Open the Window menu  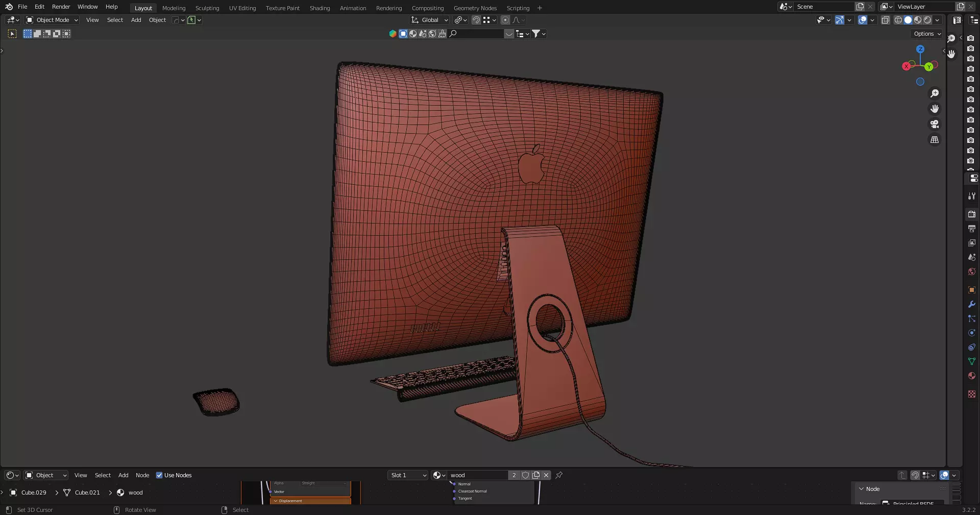[x=87, y=7]
